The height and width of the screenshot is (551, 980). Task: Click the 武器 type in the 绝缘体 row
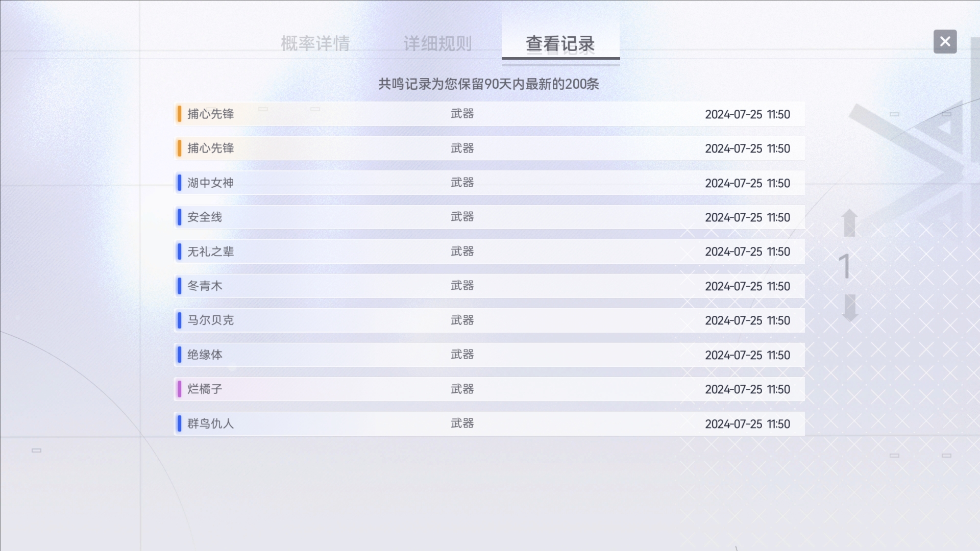pyautogui.click(x=462, y=355)
